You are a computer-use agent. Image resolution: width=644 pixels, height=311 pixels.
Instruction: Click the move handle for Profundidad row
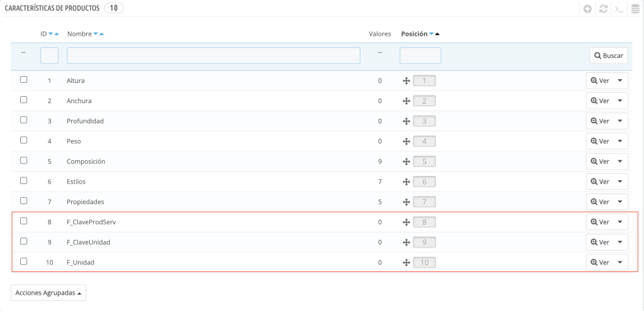tap(407, 121)
